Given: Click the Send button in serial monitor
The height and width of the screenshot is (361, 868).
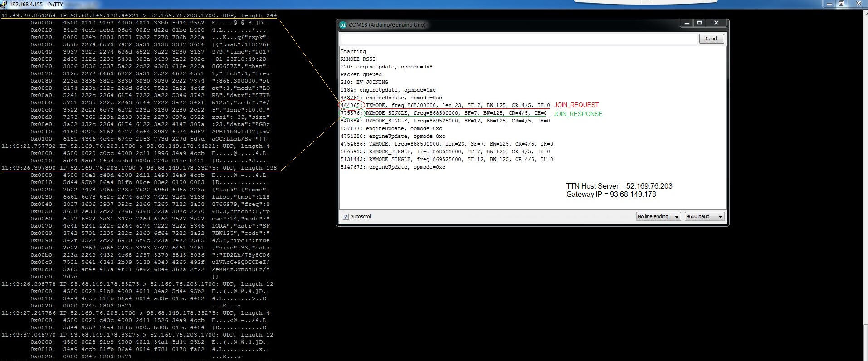Looking at the screenshot, I should point(711,39).
